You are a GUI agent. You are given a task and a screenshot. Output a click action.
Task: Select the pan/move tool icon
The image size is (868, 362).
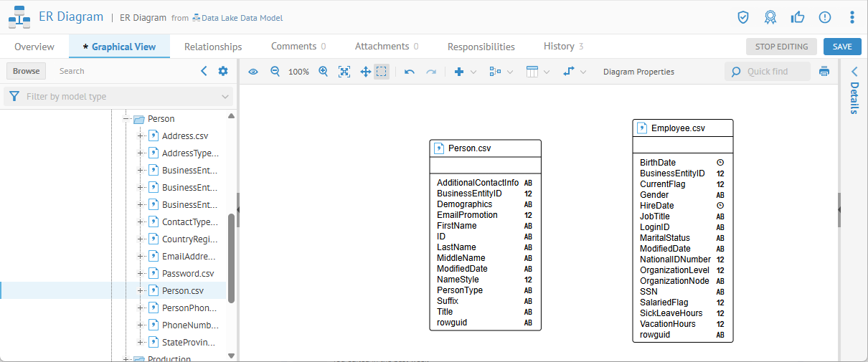point(364,72)
